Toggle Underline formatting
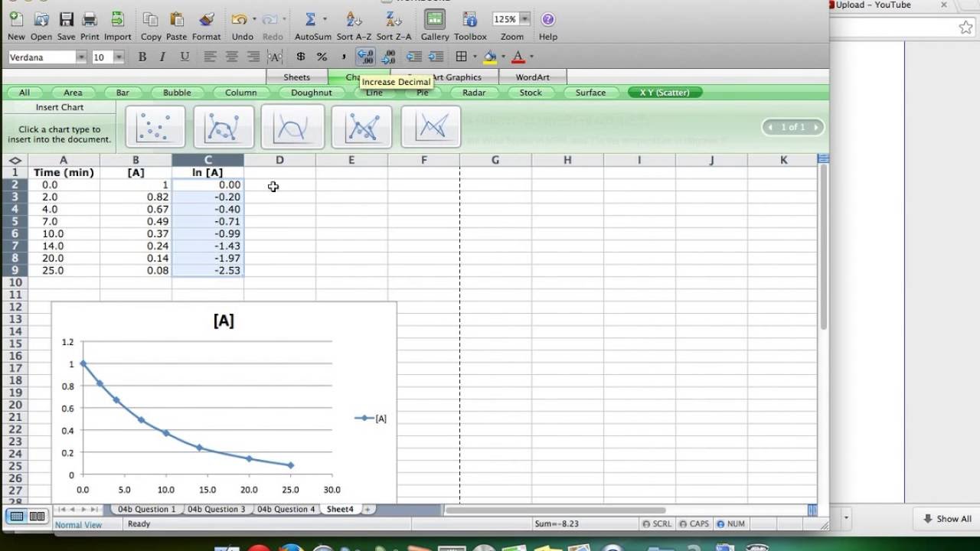 [185, 57]
